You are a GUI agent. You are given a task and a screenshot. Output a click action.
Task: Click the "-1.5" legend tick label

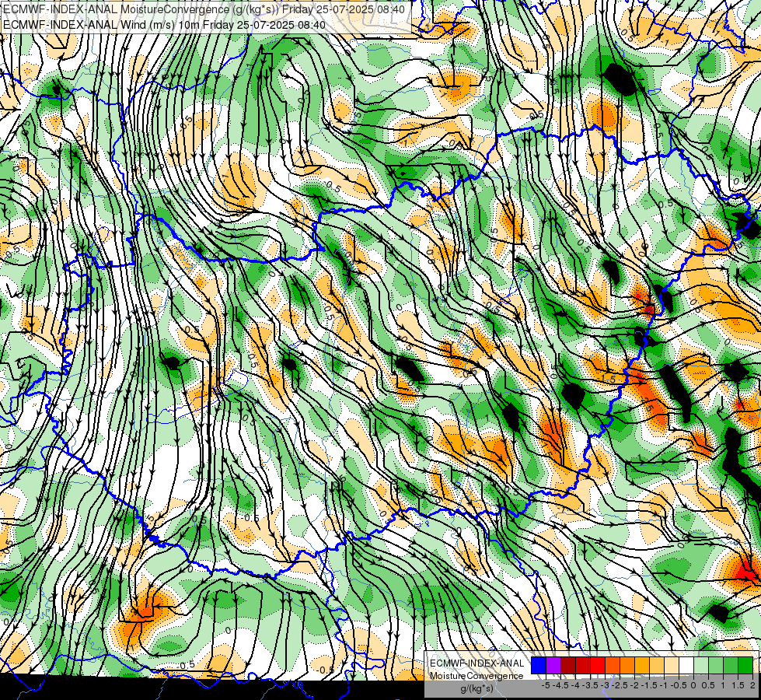click(x=649, y=685)
